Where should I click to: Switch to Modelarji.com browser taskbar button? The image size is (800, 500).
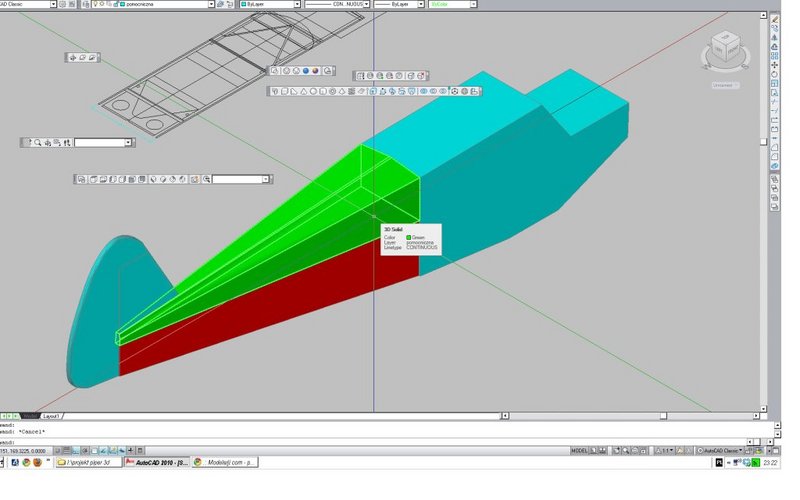226,462
